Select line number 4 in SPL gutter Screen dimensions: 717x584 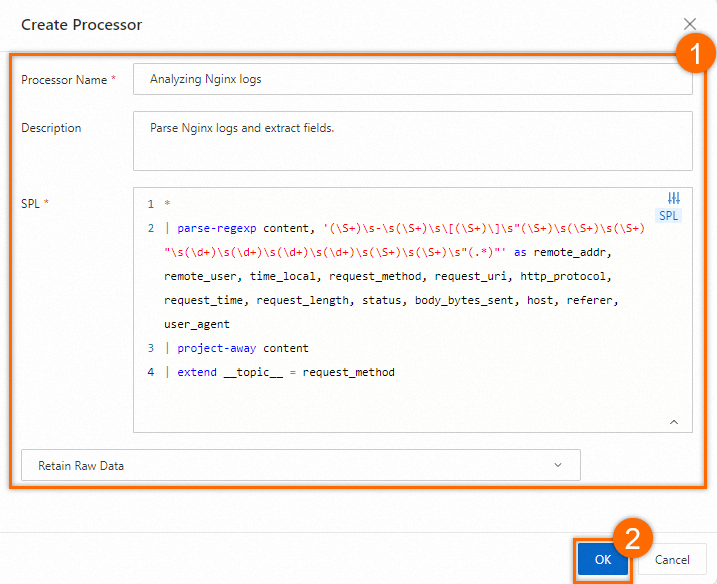pos(151,372)
